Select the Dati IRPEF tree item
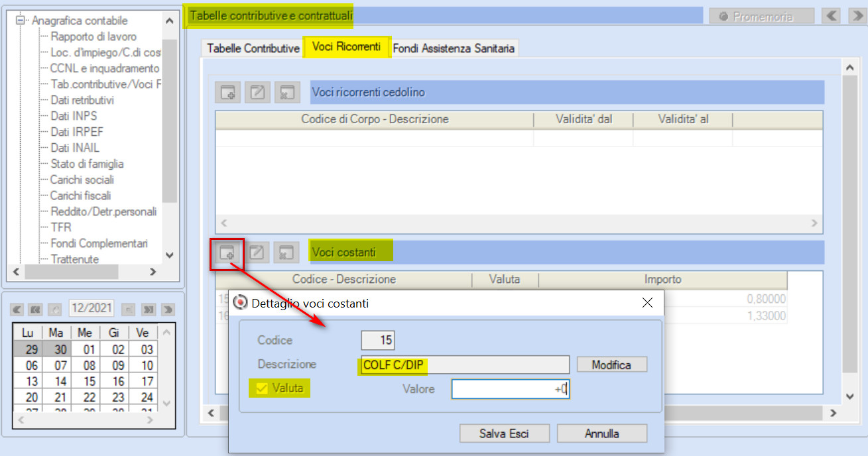Viewport: 868px width, 456px height. 77,132
